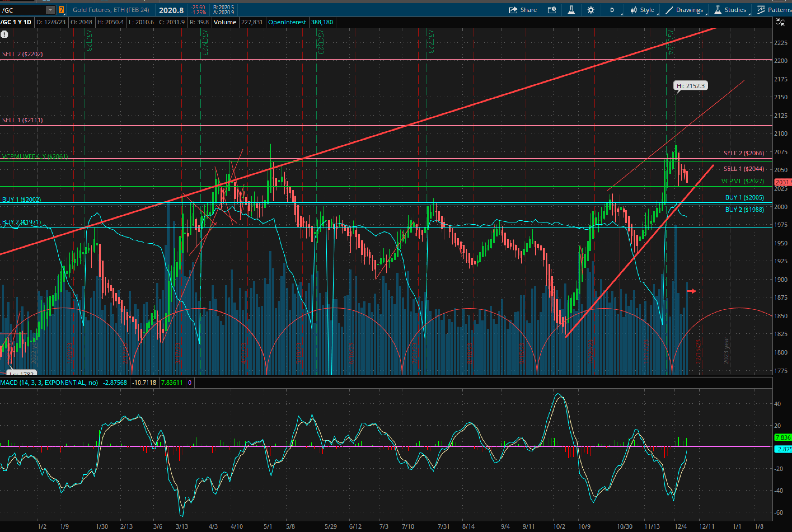
Task: Click the C: 2031.9 close value
Action: [x=172, y=22]
